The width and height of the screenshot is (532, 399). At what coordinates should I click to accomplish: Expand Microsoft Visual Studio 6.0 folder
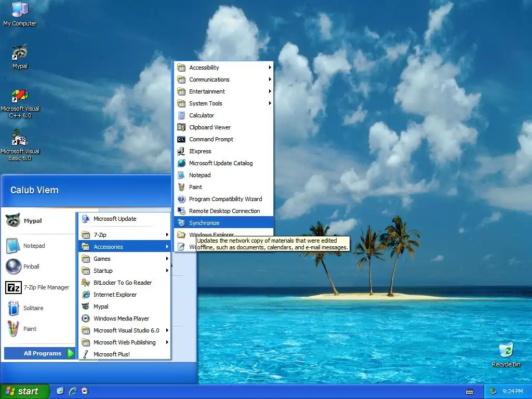(125, 330)
